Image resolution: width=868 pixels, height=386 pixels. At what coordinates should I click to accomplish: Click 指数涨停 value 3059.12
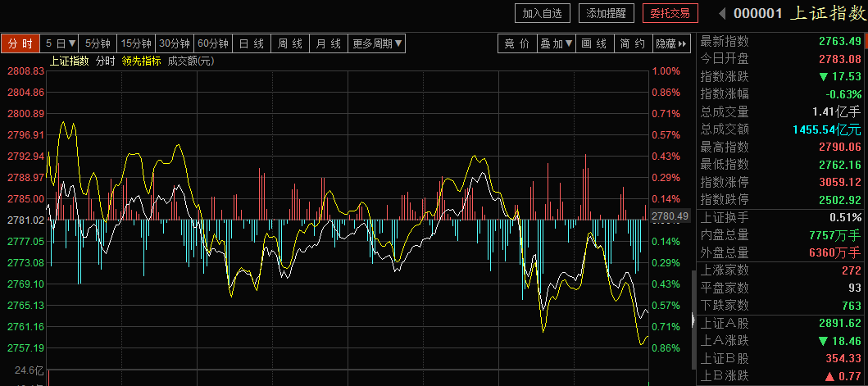pyautogui.click(x=840, y=182)
